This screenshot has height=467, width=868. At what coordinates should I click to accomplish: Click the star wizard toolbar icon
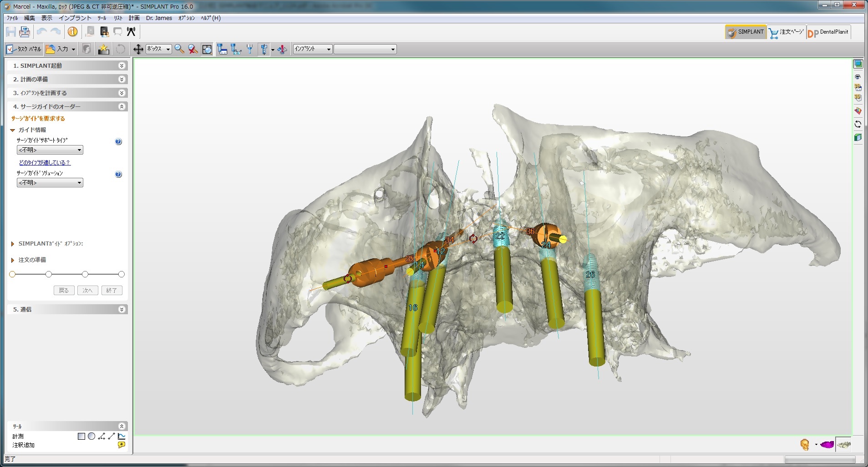(104, 49)
